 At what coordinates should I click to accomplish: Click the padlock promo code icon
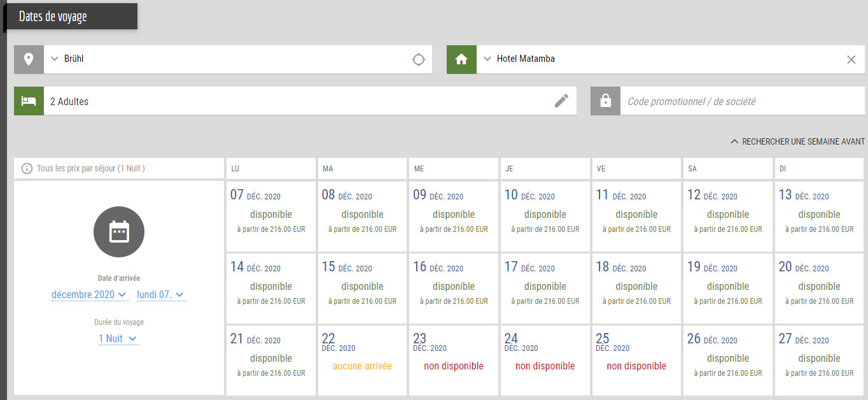tap(605, 101)
